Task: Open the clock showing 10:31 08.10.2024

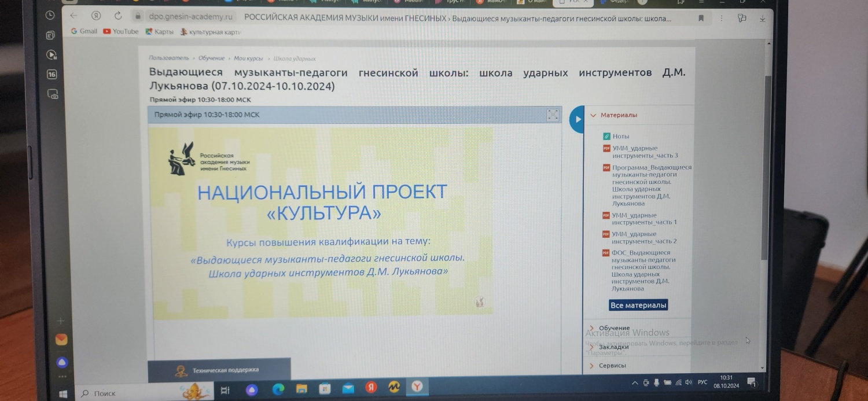Action: (726, 382)
